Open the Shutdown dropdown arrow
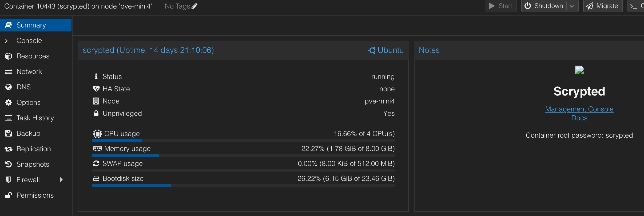The width and height of the screenshot is (644, 216). click(x=572, y=6)
